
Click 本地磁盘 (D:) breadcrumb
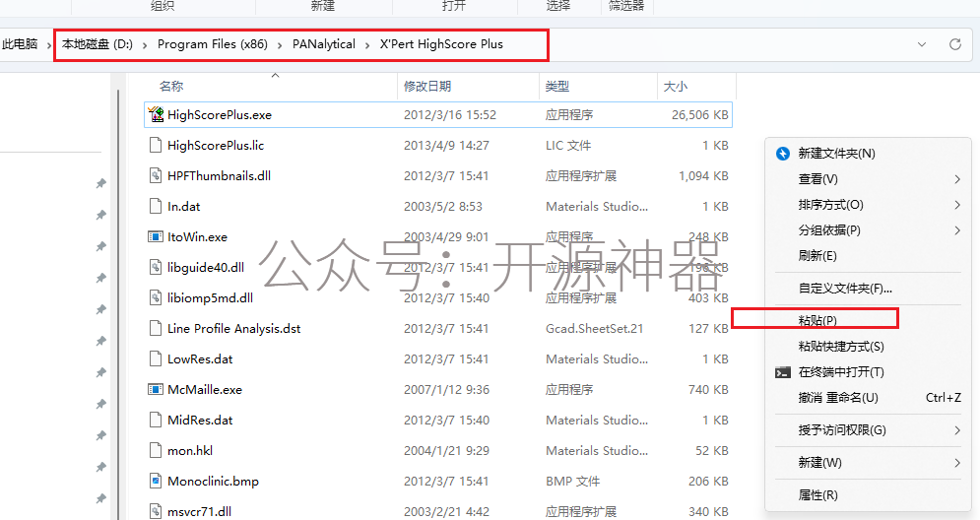point(98,44)
